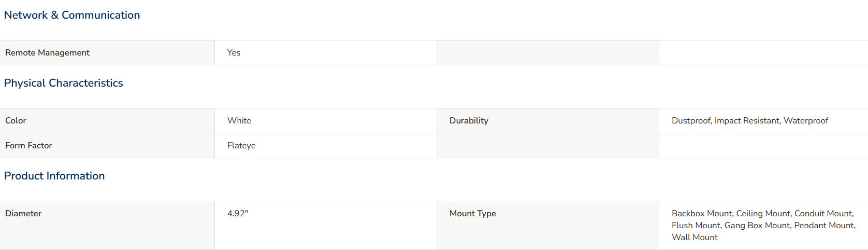Click the White color value

coord(239,121)
